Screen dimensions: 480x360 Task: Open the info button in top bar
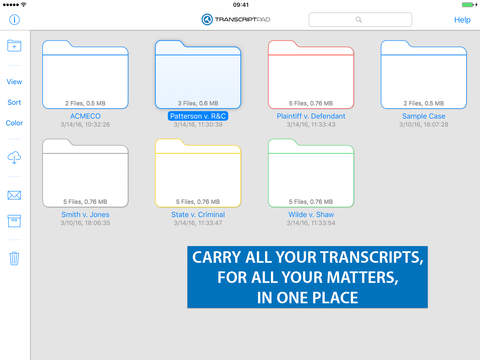(x=14, y=20)
